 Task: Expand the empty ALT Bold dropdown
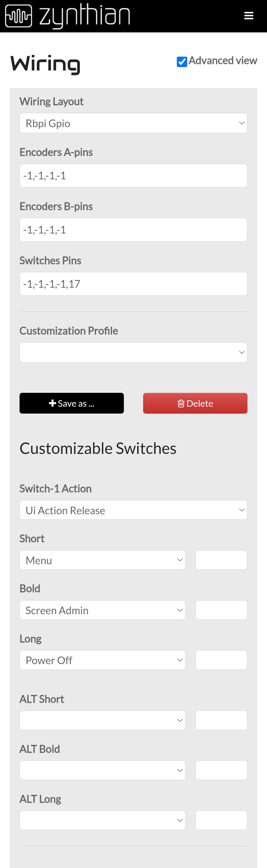(102, 770)
